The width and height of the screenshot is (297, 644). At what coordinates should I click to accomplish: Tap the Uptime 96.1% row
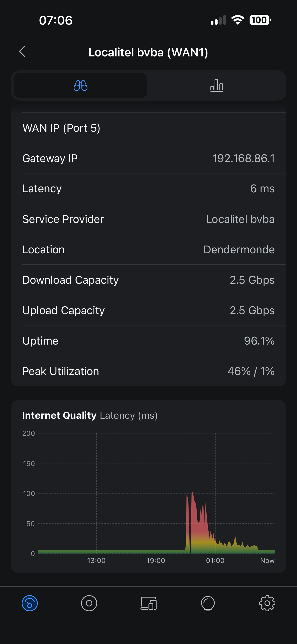pos(148,341)
